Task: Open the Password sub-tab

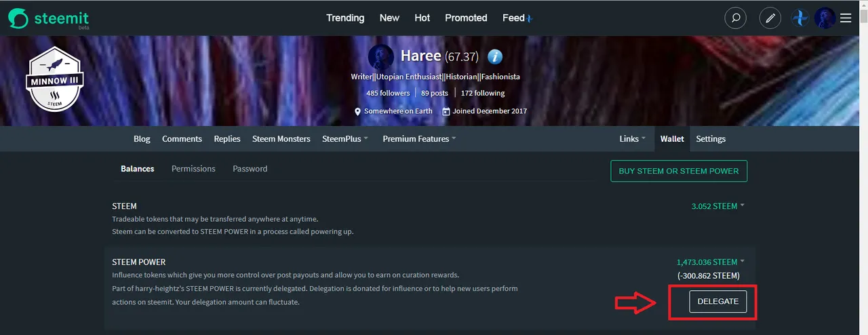Action: click(x=250, y=169)
